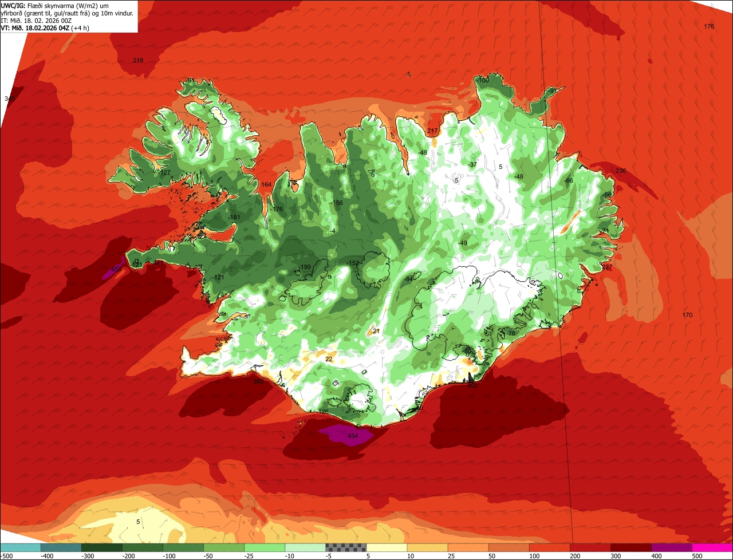Viewport: 733px width, 560px height.
Task: Click the dark teal -400 to -300 legend swatch
Action: (x=61, y=547)
